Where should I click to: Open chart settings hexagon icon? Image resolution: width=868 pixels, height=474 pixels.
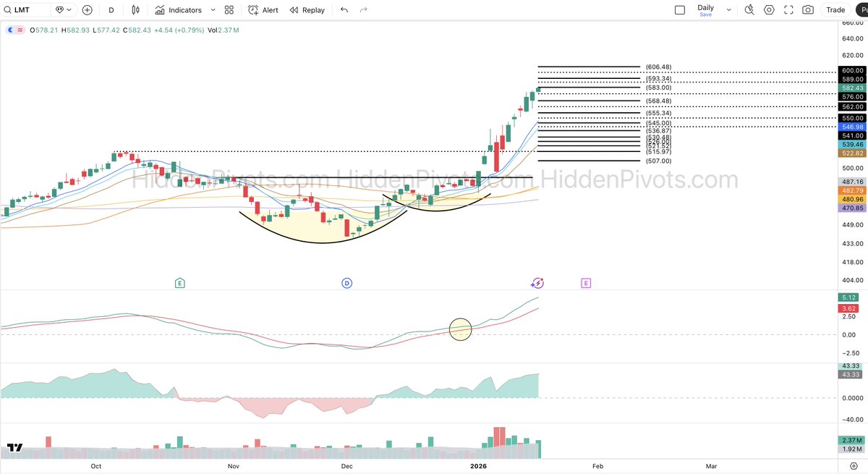pyautogui.click(x=769, y=10)
